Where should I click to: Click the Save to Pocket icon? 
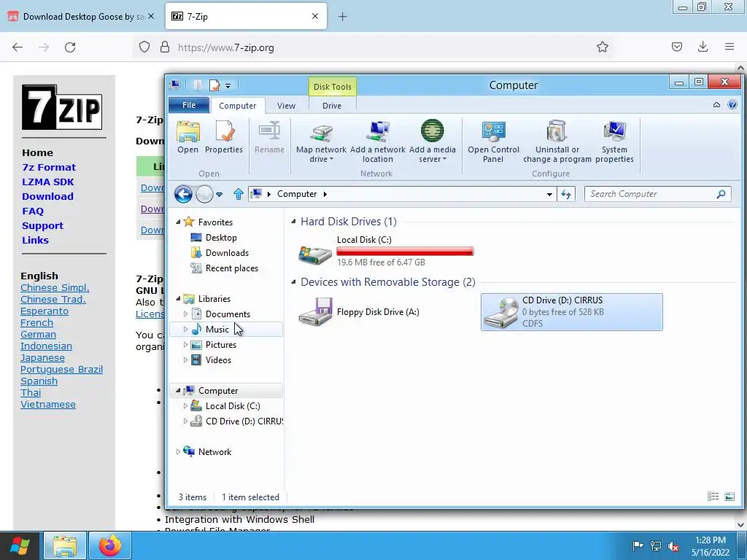coord(676,47)
